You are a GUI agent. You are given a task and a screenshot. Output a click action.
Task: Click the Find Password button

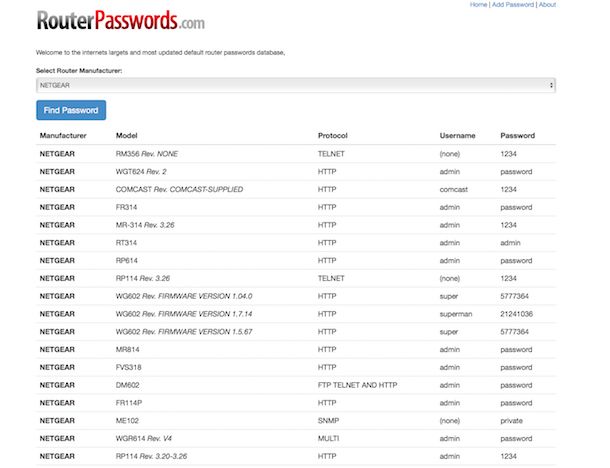[71, 110]
